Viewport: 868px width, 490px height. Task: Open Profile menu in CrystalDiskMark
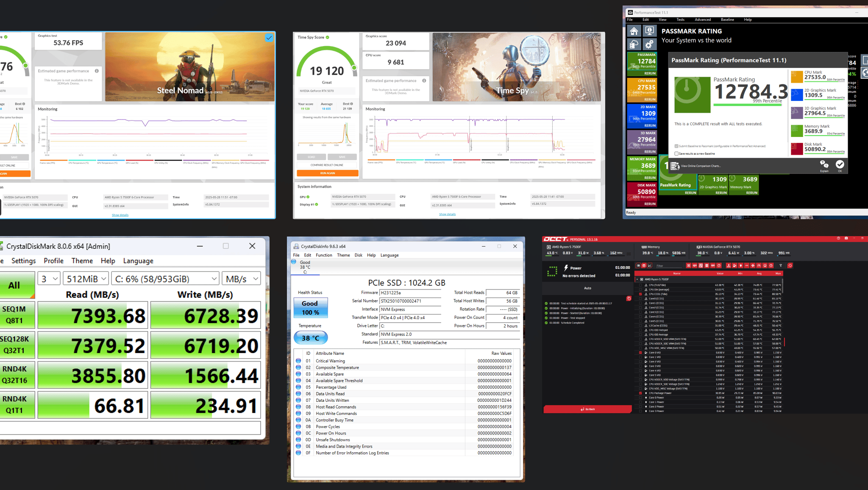(x=53, y=261)
